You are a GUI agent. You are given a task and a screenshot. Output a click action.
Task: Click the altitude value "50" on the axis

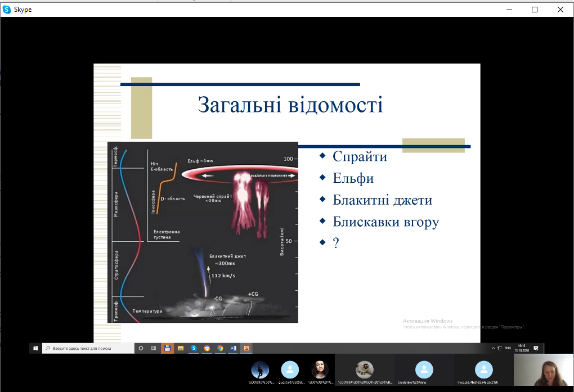click(x=289, y=241)
